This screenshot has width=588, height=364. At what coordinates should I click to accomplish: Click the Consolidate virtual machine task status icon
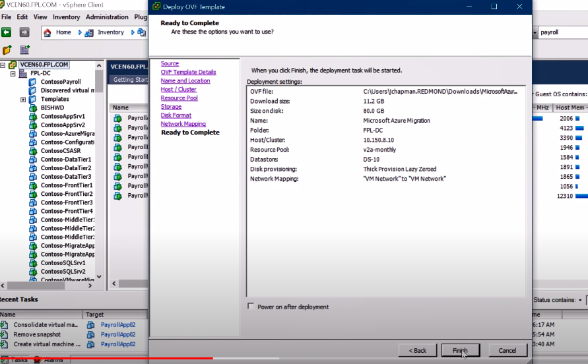(4, 325)
